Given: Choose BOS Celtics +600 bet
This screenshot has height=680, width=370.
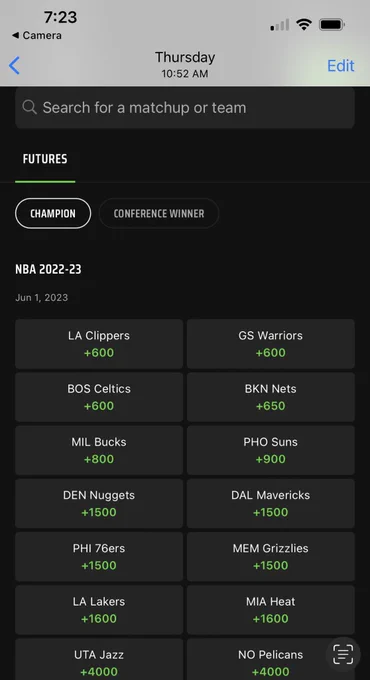Looking at the screenshot, I should (99, 397).
